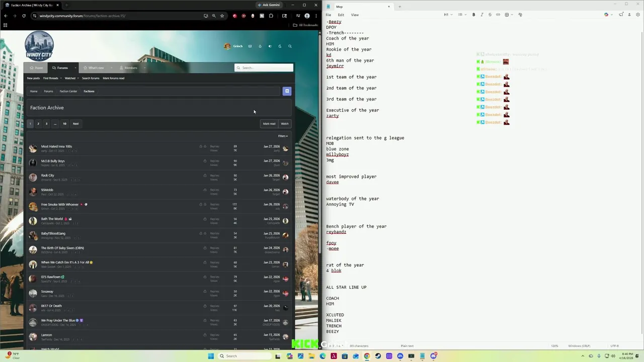Open the H1 heading dropdown in Notepad

click(x=447, y=15)
